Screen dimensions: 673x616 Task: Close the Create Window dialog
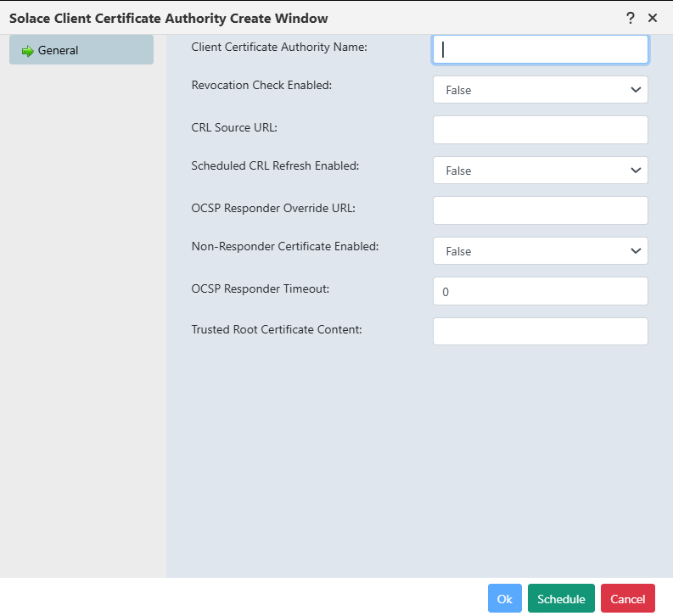tap(653, 18)
